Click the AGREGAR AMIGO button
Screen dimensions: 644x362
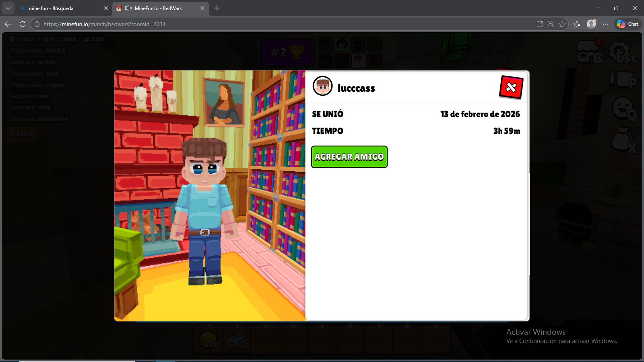349,157
